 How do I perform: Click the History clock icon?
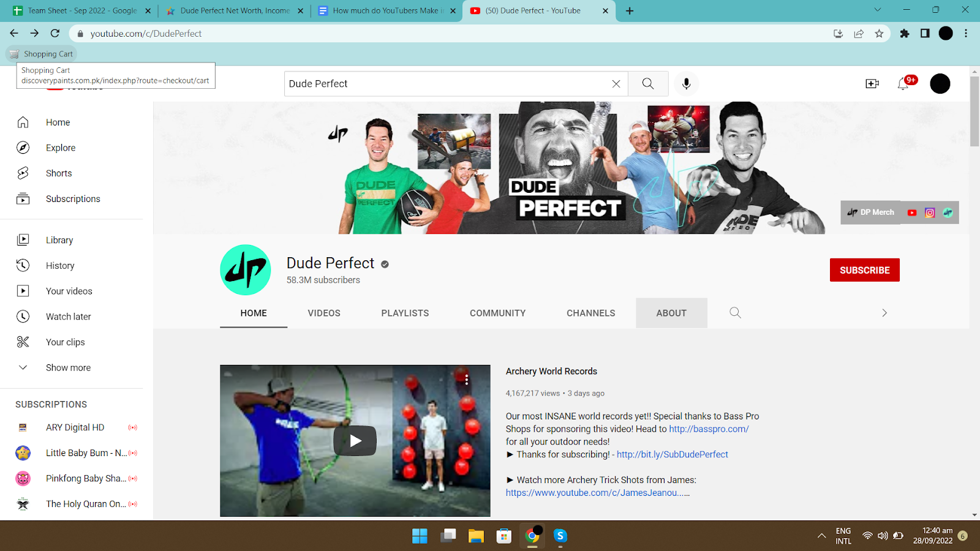[x=23, y=266]
